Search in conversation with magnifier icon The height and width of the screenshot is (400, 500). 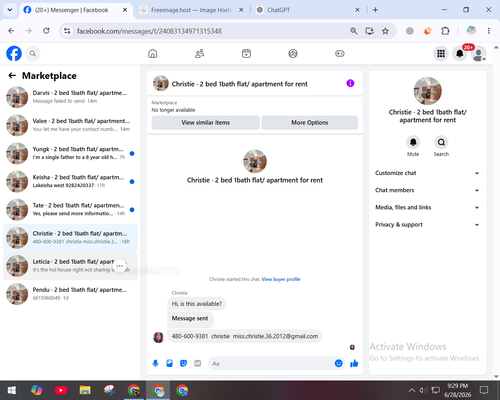(441, 142)
